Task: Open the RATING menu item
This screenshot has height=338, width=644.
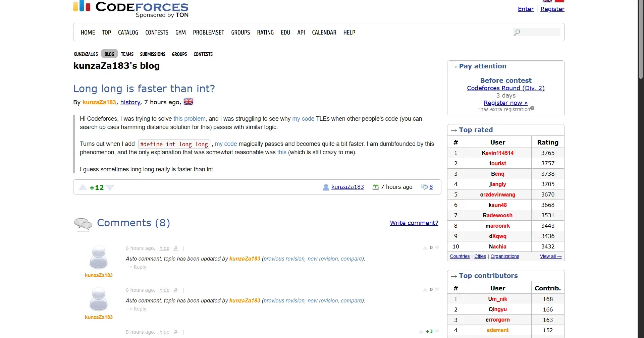Action: 265,33
